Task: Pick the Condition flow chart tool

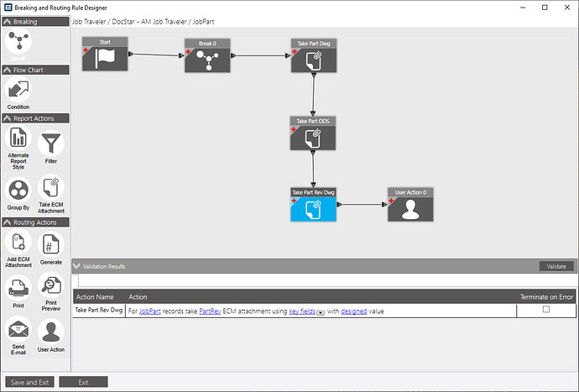Action: (x=18, y=90)
